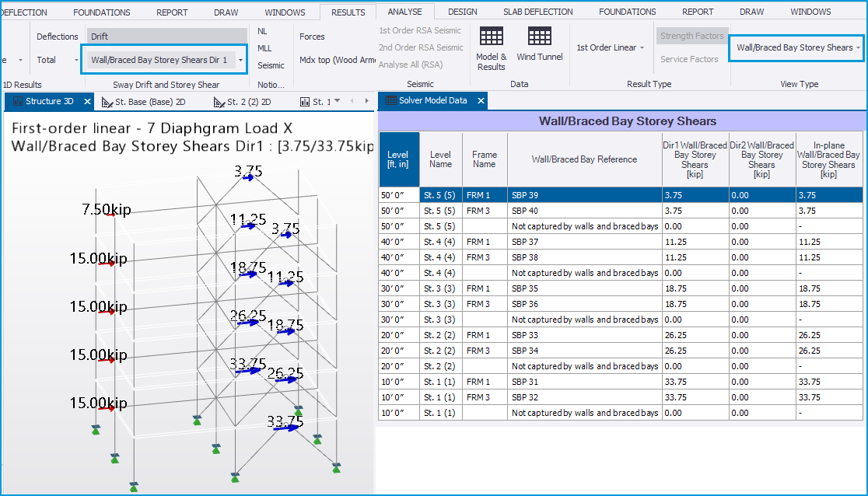Click the St. Base (Base) 2D tab icon
Screen dimensions: 868x496
[x=108, y=102]
